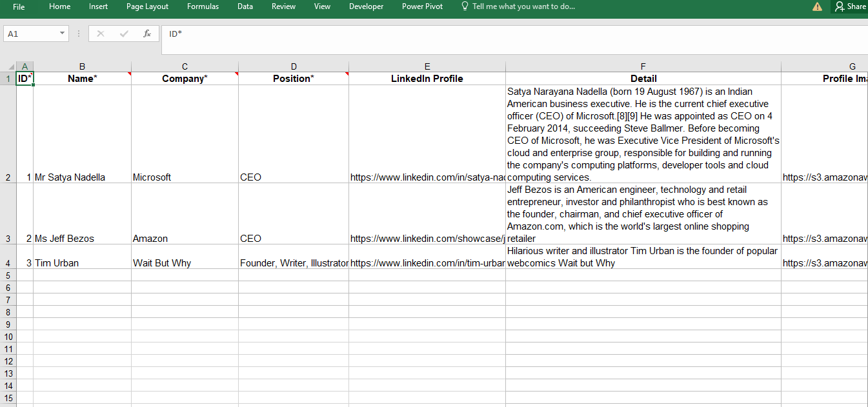Viewport: 868px width, 407px height.
Task: Select column D header
Action: tap(294, 66)
